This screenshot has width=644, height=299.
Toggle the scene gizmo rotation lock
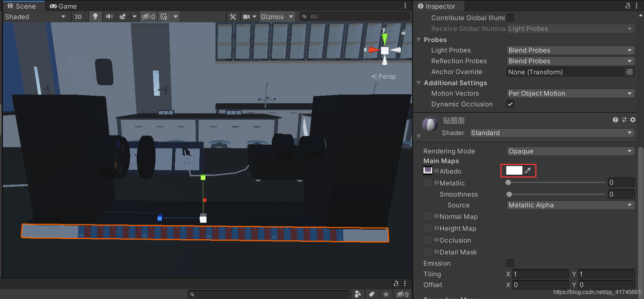point(403,32)
